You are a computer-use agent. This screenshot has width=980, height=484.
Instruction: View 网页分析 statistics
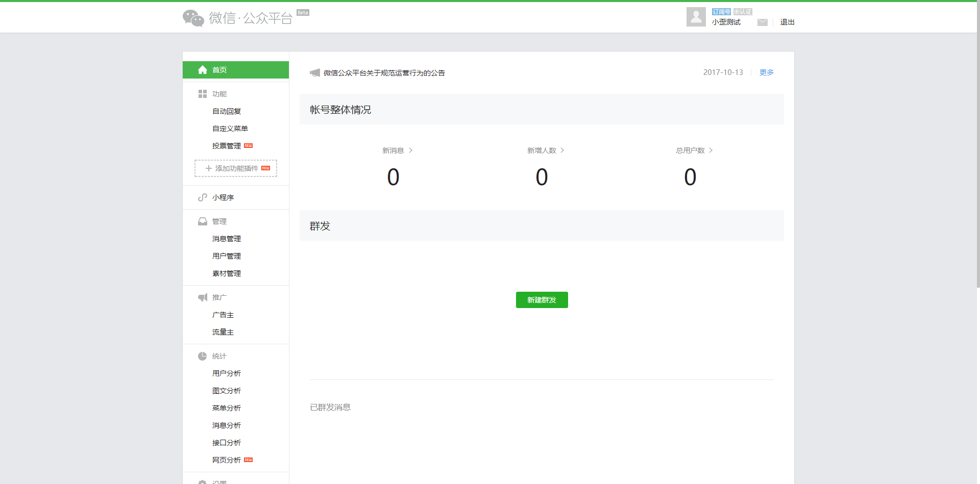tap(227, 460)
